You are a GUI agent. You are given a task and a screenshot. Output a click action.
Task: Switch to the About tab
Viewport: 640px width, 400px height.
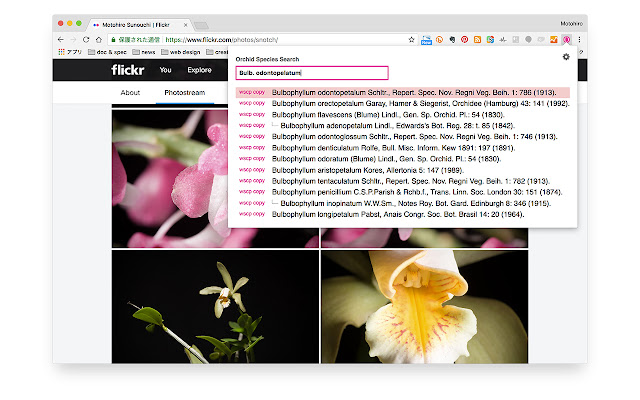pos(130,93)
